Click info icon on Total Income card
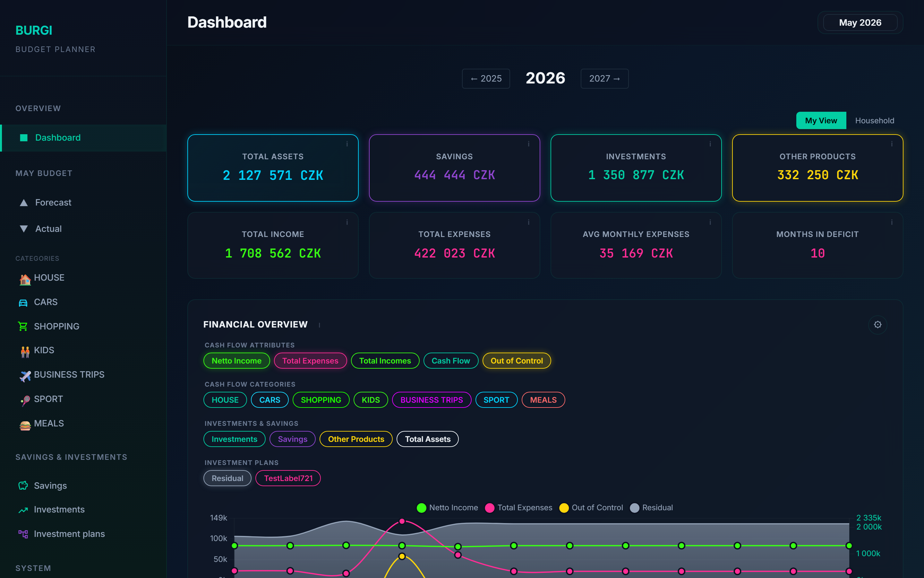924x578 pixels. 347,222
